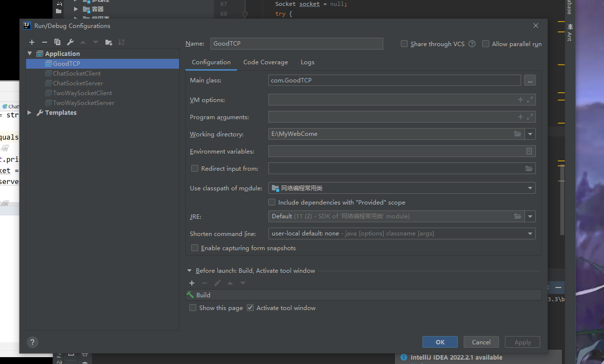Open help icon beside Share through VCS
Viewport: 604px width, 364px height.
(x=472, y=44)
